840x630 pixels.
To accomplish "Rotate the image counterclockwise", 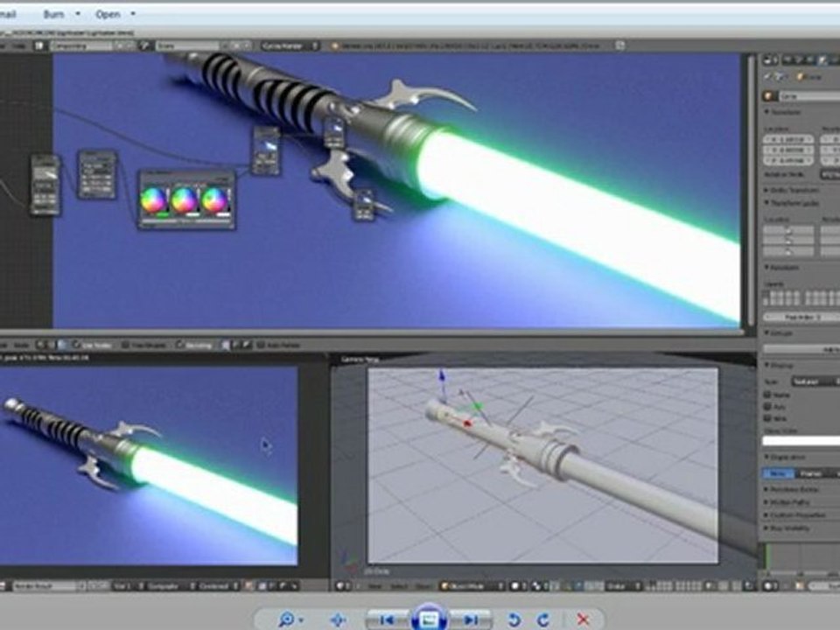I will tap(514, 619).
